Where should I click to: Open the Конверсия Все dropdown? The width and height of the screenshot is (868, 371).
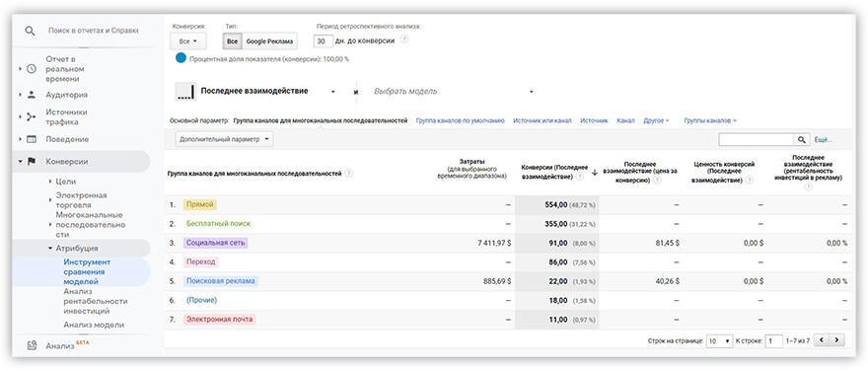(x=188, y=41)
